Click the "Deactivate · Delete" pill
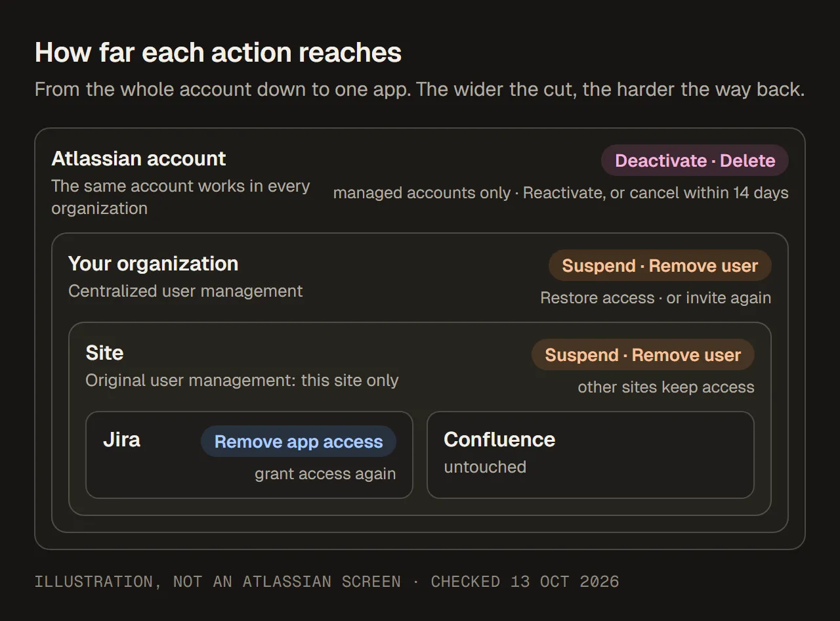This screenshot has width=840, height=621. [x=695, y=161]
